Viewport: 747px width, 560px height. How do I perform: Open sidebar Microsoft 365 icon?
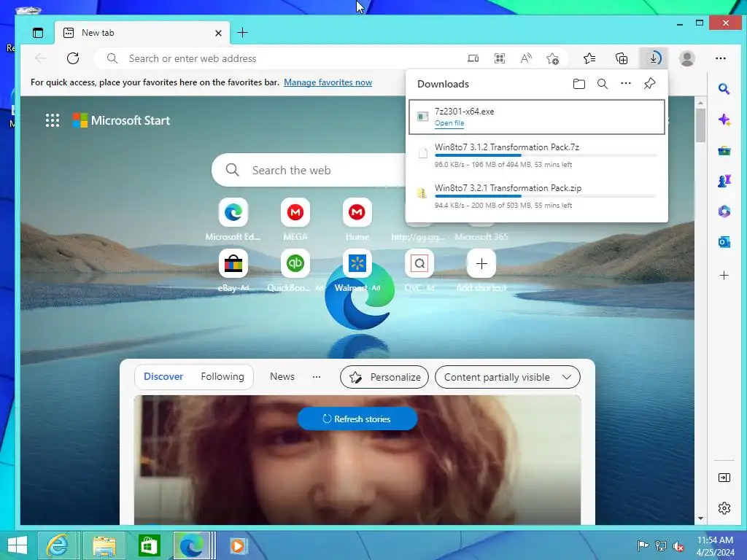pyautogui.click(x=724, y=211)
